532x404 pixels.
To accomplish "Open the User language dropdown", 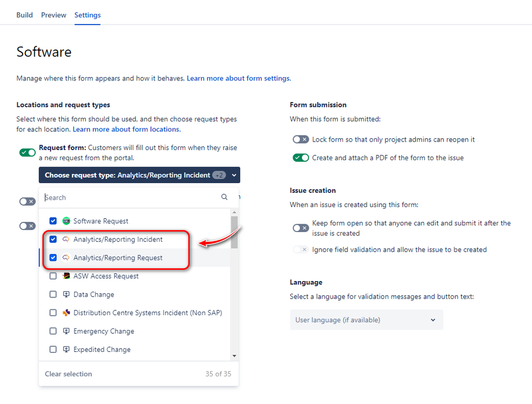I will tap(366, 319).
